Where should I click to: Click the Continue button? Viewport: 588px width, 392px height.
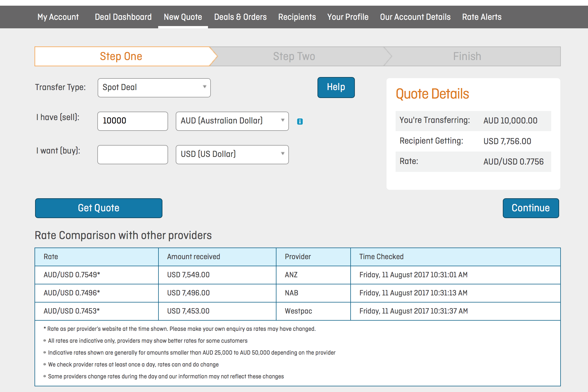pyautogui.click(x=531, y=208)
